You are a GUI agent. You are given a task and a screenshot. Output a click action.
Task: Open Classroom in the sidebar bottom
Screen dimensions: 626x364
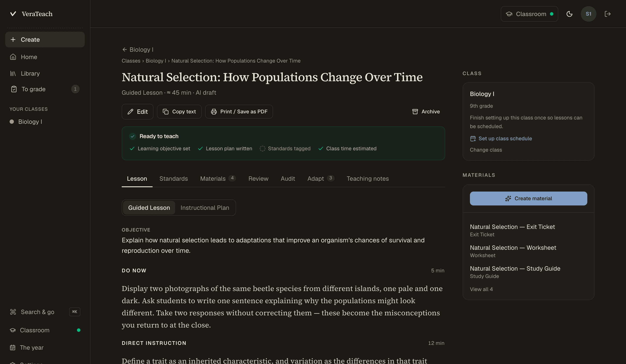pyautogui.click(x=45, y=330)
